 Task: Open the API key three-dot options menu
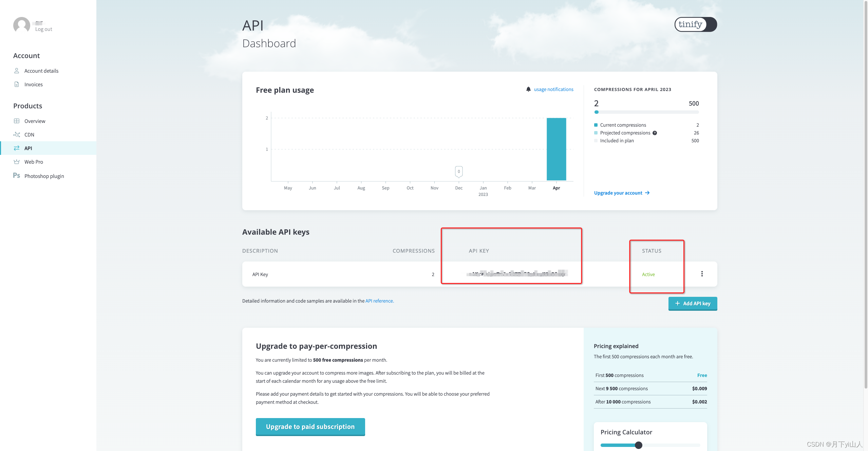point(702,274)
